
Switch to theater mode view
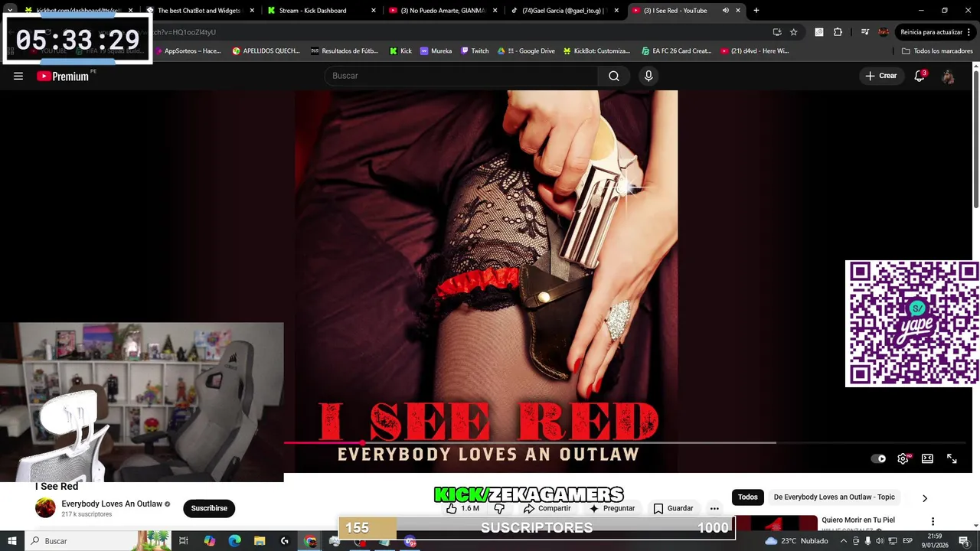click(x=927, y=458)
